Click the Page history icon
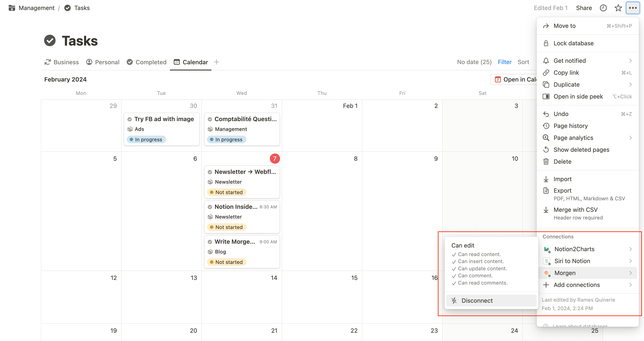The width and height of the screenshot is (644, 341). coord(546,126)
